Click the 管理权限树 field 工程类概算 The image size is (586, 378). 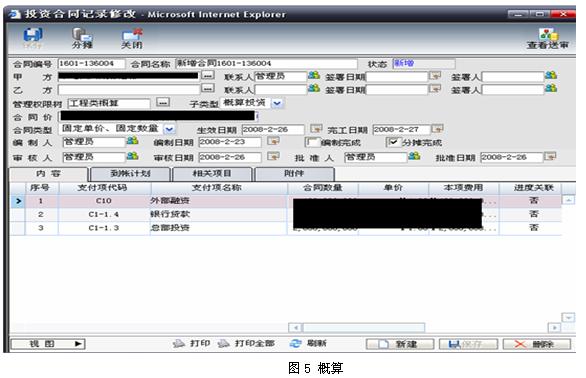pos(109,103)
